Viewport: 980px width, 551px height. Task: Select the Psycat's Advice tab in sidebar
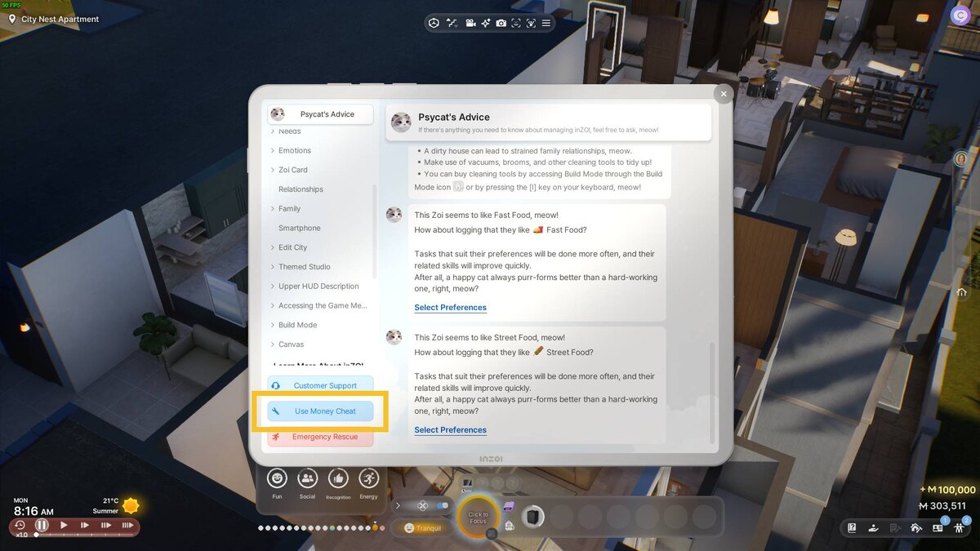pyautogui.click(x=320, y=114)
